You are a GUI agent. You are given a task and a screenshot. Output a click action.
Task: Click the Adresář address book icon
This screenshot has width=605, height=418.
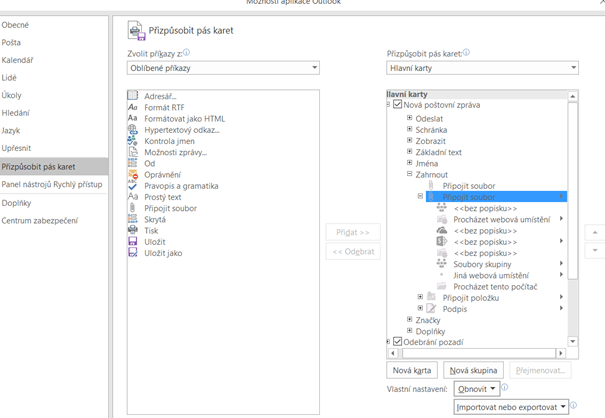click(x=133, y=95)
